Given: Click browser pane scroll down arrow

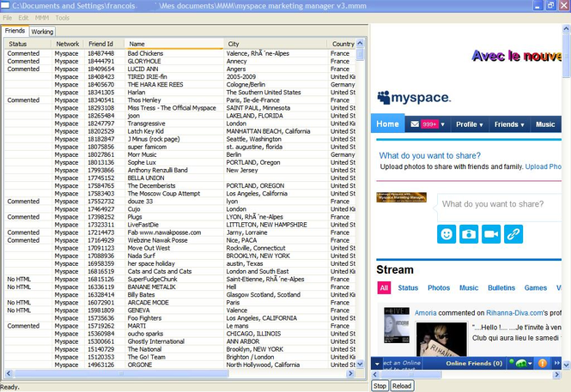Looking at the screenshot, I should [x=566, y=365].
